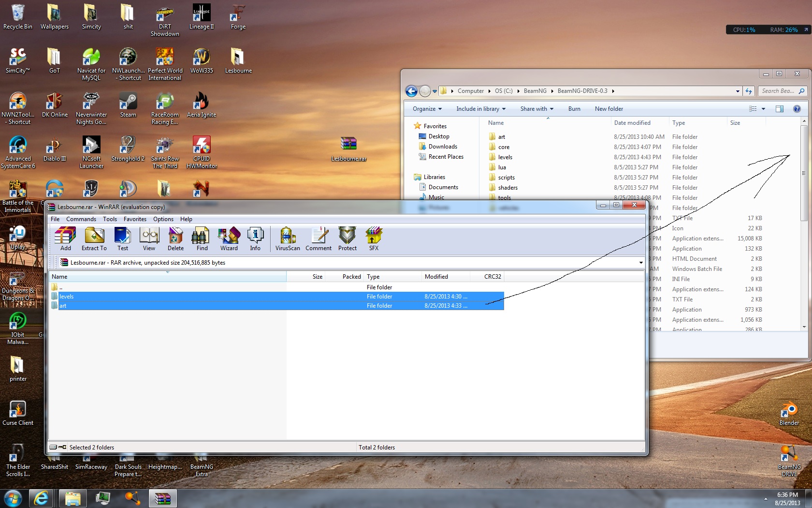
Task: Click the WinRAR taskbar button
Action: [x=162, y=498]
